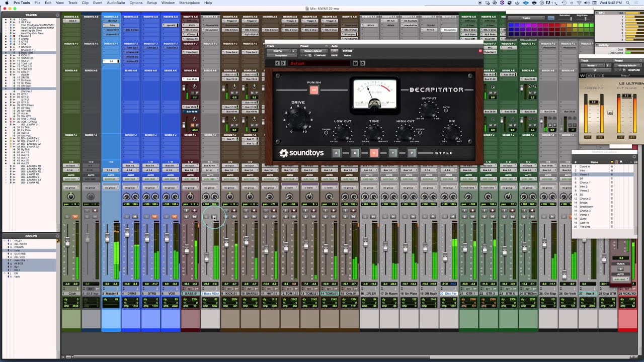This screenshot has height=362, width=644.
Task: Open the color palette 'Tracks' dropdown
Action: click(x=526, y=18)
